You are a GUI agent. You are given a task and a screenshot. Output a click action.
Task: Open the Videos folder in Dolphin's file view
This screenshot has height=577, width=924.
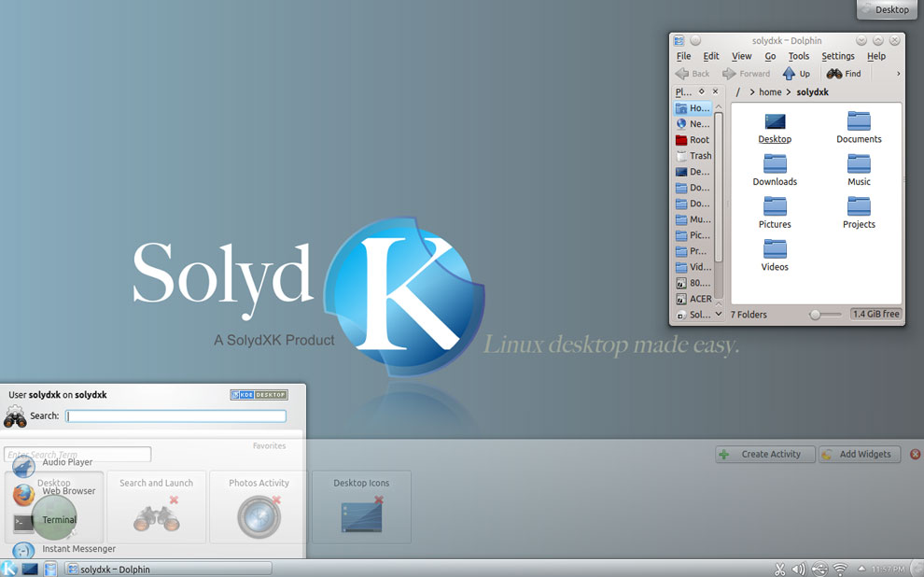[x=775, y=256]
